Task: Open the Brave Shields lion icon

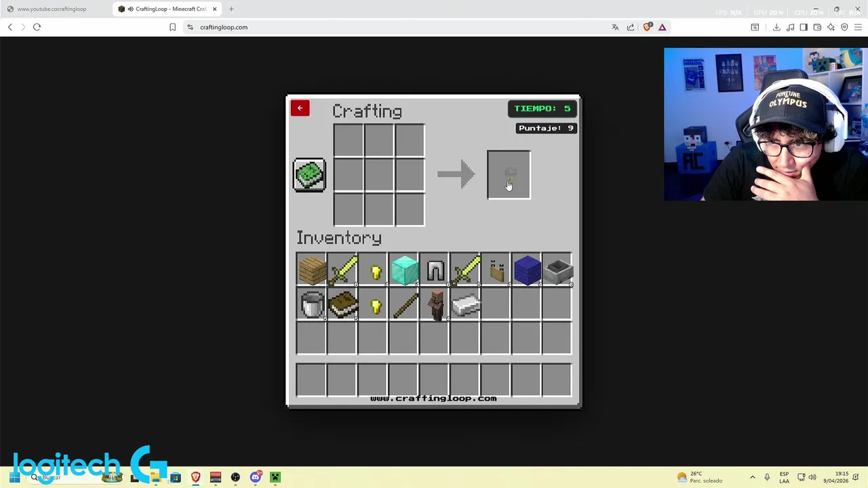Action: click(x=647, y=27)
